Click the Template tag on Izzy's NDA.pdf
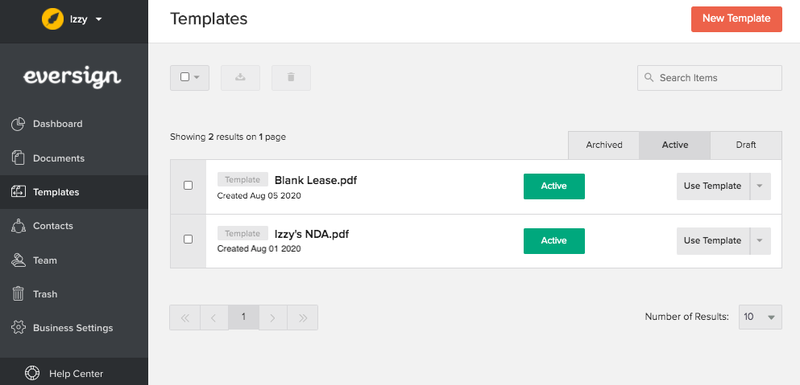 point(242,233)
